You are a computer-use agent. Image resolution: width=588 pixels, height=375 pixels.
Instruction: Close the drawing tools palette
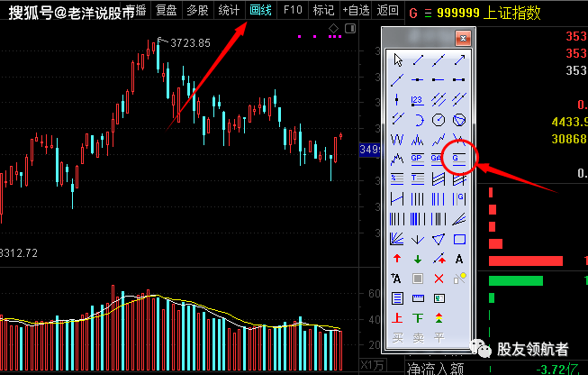tap(462, 38)
